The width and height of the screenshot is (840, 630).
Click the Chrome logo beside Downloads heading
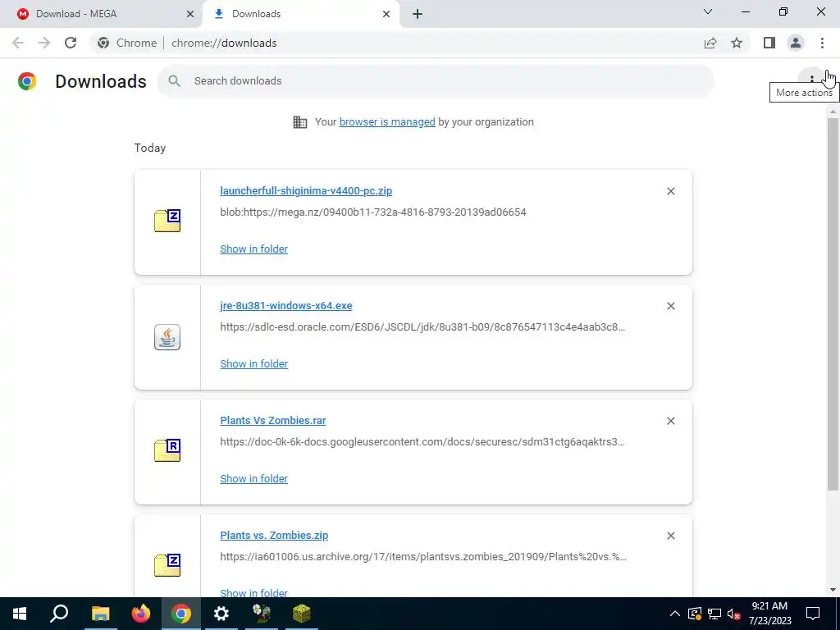27,81
